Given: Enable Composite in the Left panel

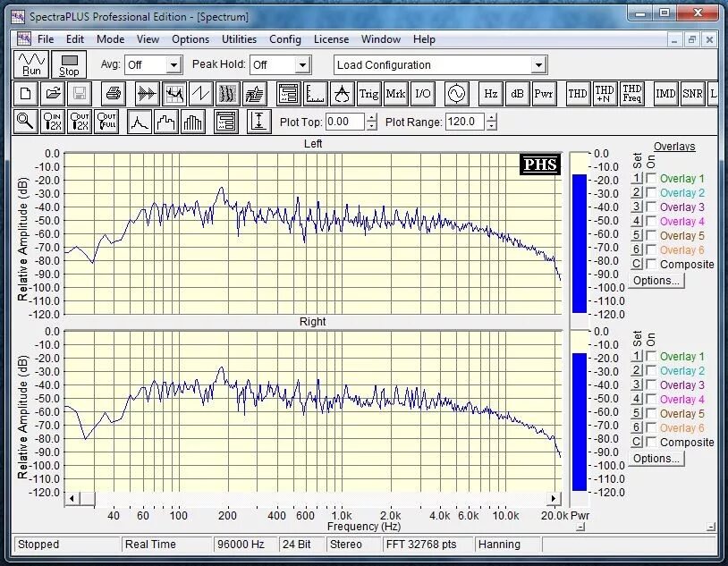Looking at the screenshot, I should [651, 264].
